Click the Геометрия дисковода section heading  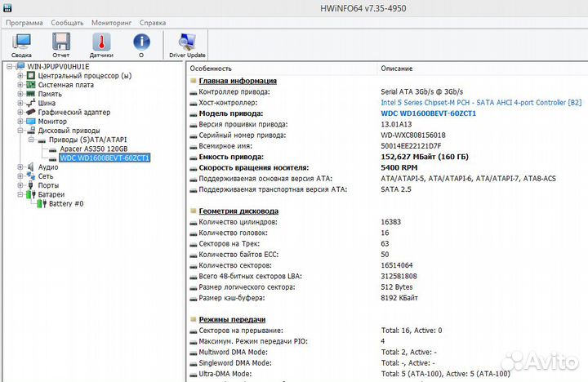238,211
